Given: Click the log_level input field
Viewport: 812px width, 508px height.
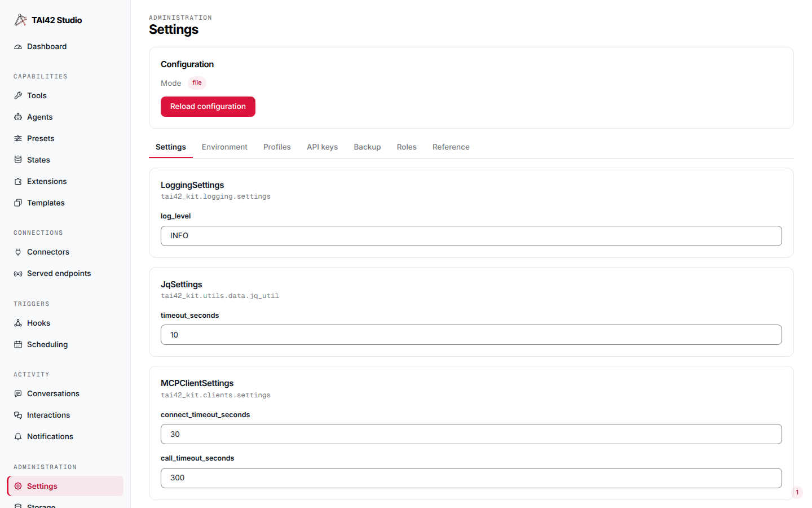Looking at the screenshot, I should [x=471, y=236].
